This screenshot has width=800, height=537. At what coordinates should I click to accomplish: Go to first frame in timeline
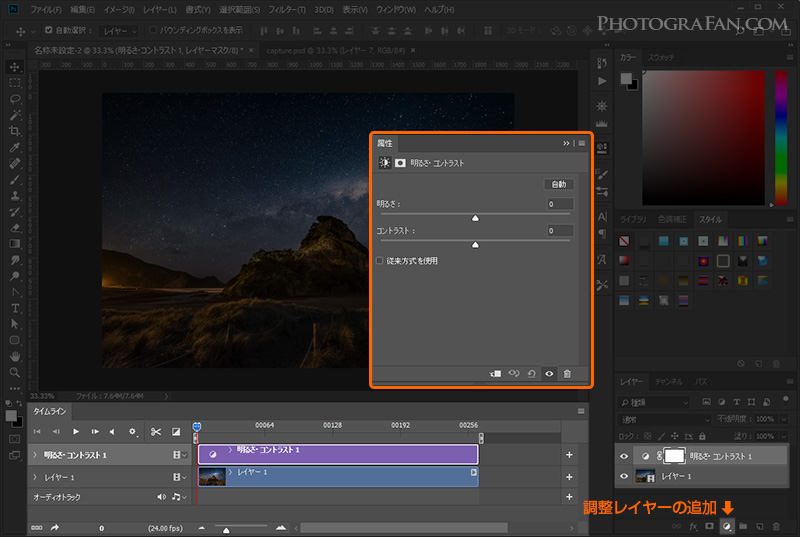coord(37,431)
